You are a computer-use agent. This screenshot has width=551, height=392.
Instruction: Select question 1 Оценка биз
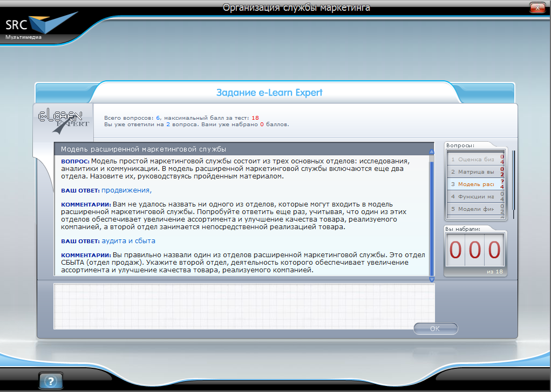(476, 160)
